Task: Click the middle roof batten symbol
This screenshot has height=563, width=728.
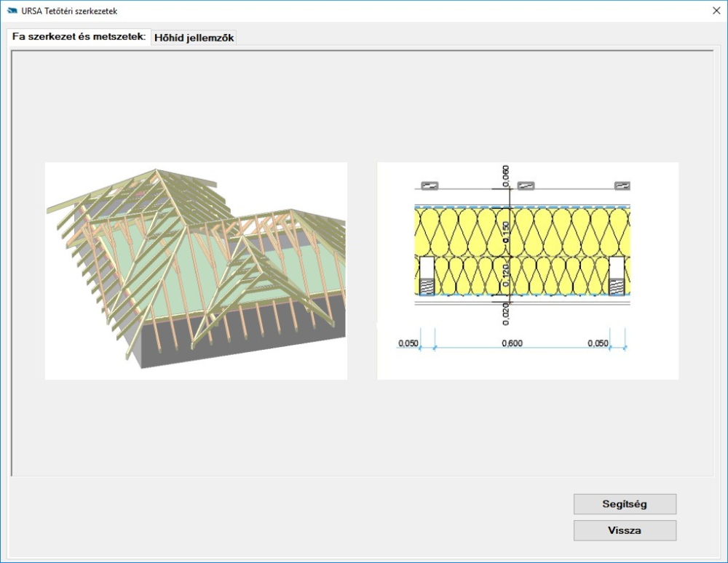Action: pyautogui.click(x=526, y=186)
